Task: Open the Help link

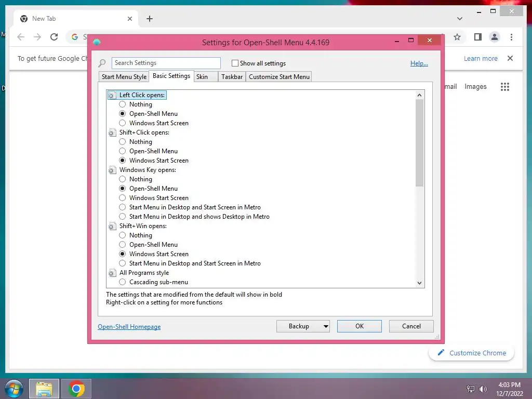Action: [419, 63]
